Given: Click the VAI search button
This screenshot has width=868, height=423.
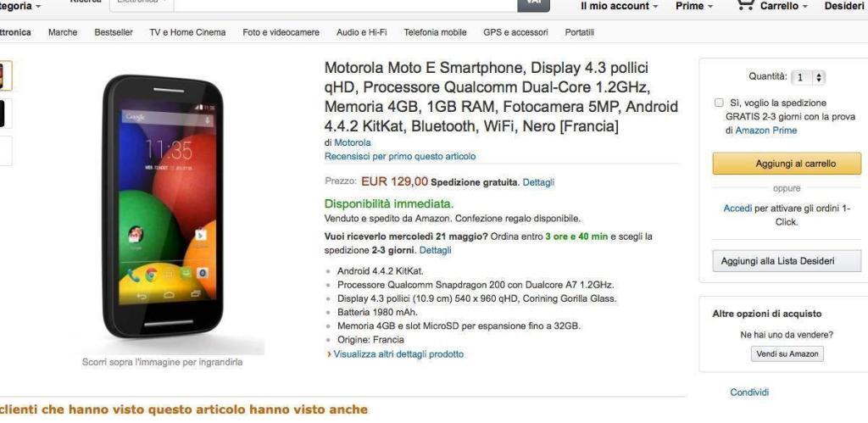Looking at the screenshot, I should 533,4.
